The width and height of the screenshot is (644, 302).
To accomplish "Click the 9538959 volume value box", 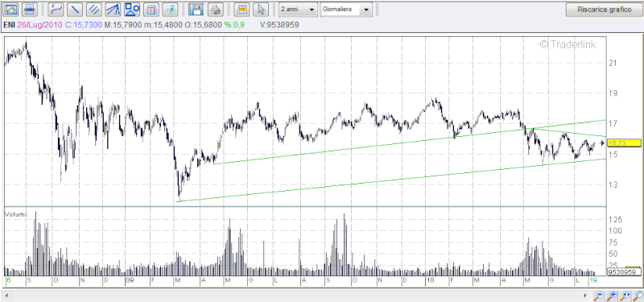I will (x=623, y=272).
